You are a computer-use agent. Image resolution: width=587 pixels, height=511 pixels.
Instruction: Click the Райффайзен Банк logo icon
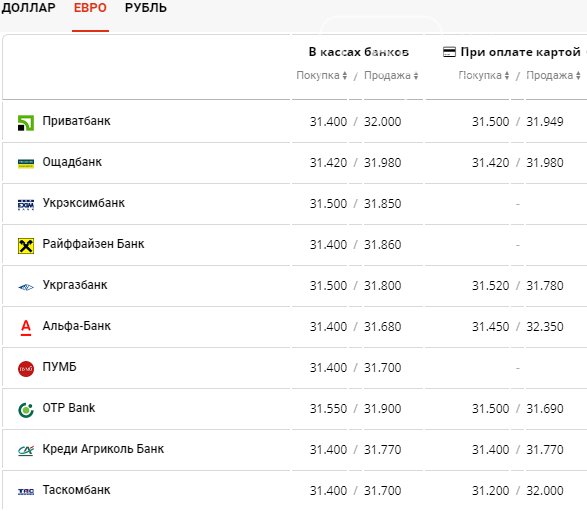click(x=26, y=246)
